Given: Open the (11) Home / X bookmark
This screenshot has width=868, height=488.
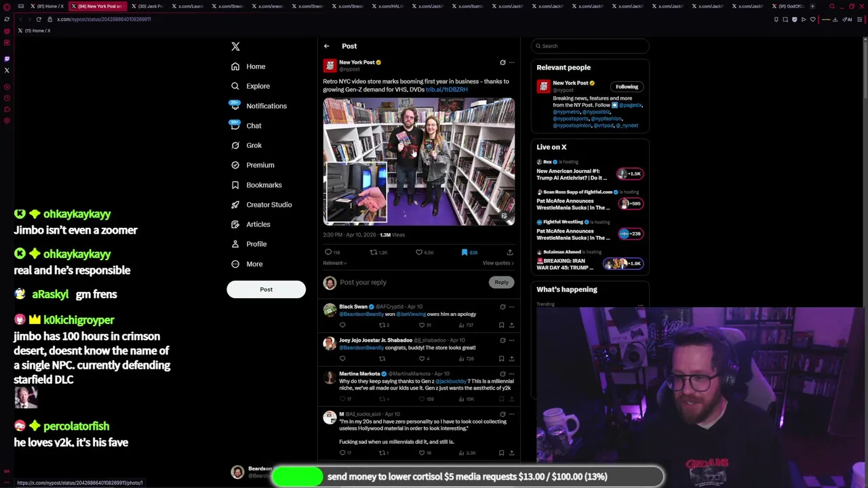Looking at the screenshot, I should coord(34,30).
